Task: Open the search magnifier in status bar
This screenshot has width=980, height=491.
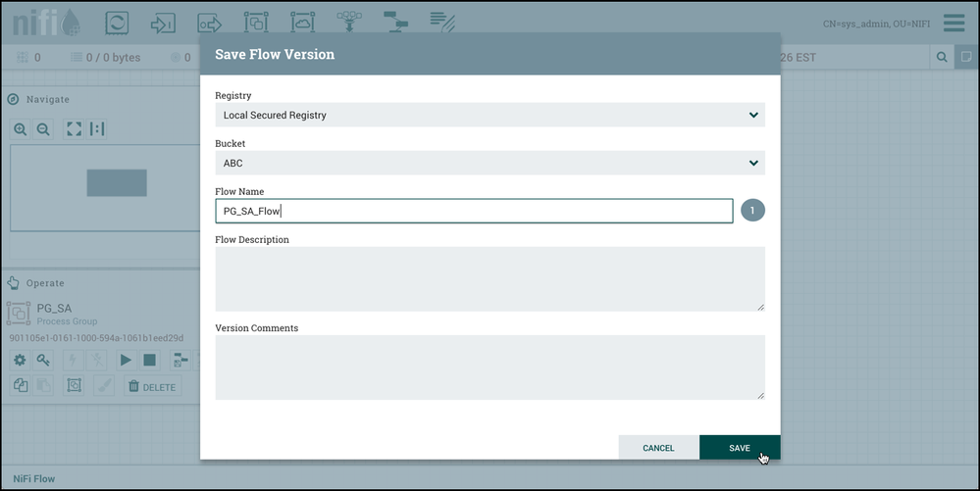Action: tap(942, 57)
